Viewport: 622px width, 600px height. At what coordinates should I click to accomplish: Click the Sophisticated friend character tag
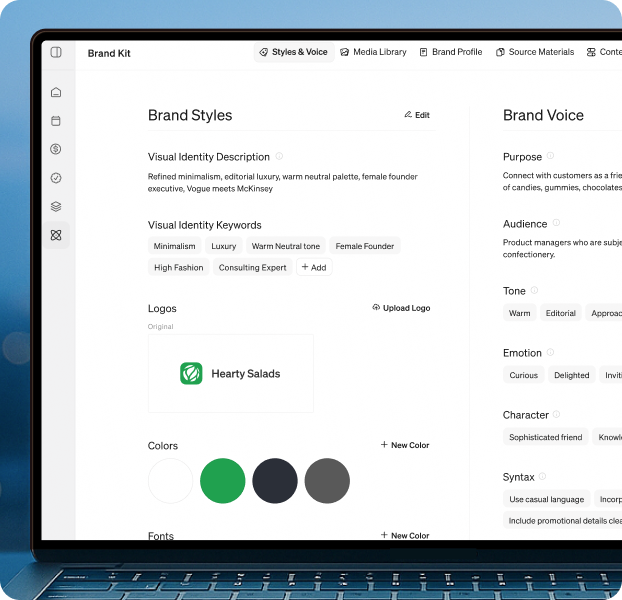pyautogui.click(x=545, y=437)
